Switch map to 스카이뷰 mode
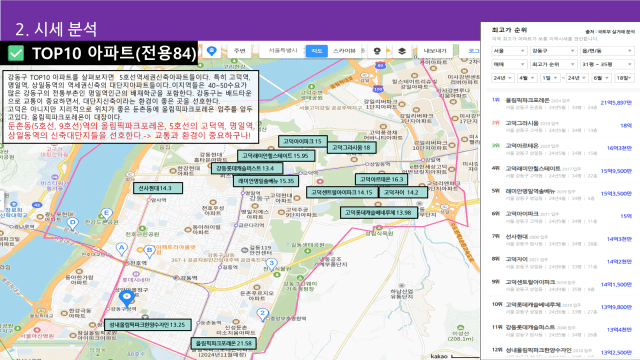This screenshot has height=360, width=640. [344, 51]
